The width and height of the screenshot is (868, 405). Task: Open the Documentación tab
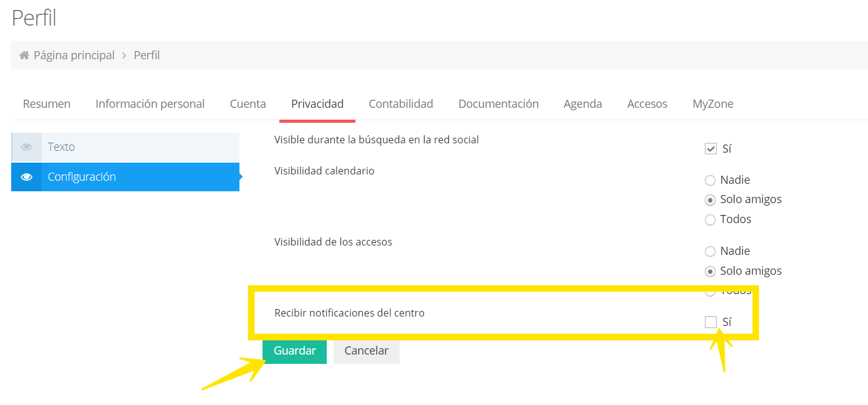[x=499, y=104]
